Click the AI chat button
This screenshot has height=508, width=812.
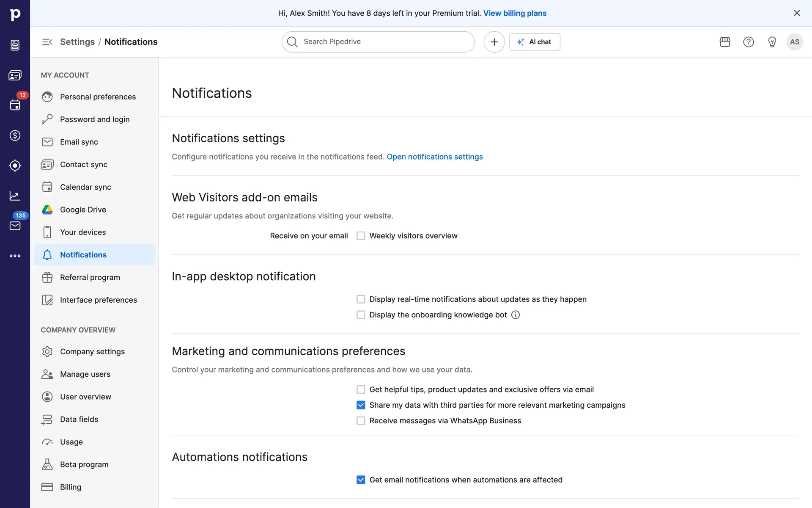point(535,42)
